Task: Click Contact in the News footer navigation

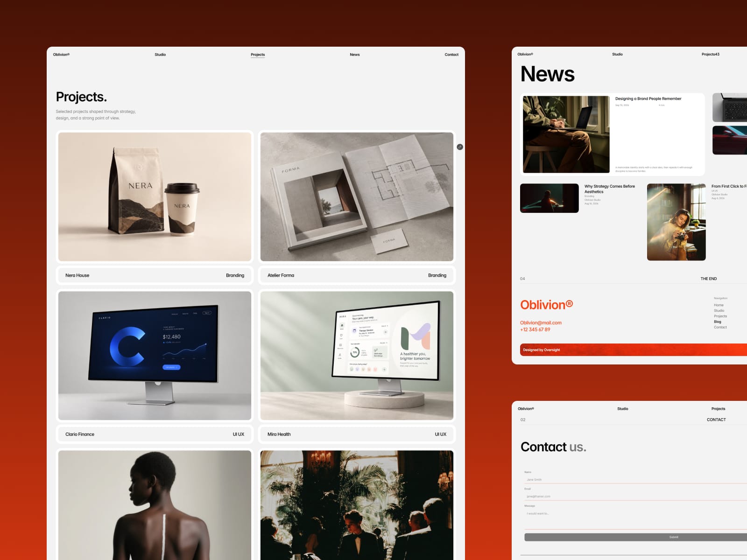Action: click(x=720, y=328)
